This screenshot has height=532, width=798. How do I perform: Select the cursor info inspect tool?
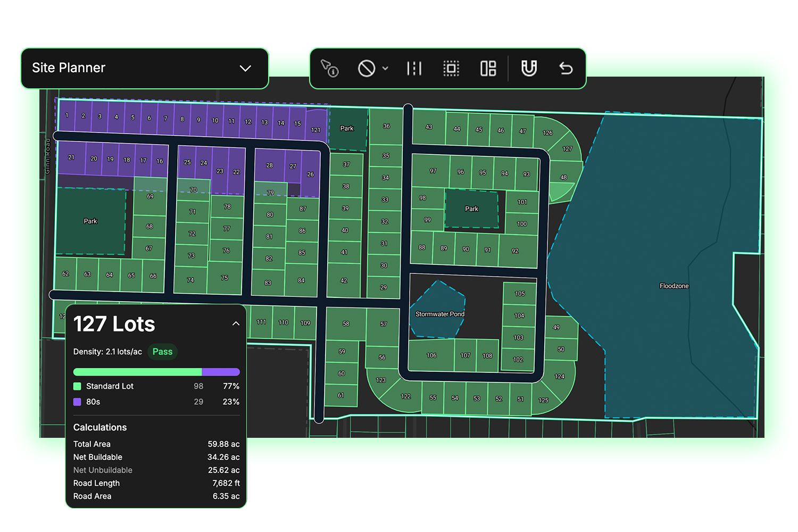(x=329, y=69)
